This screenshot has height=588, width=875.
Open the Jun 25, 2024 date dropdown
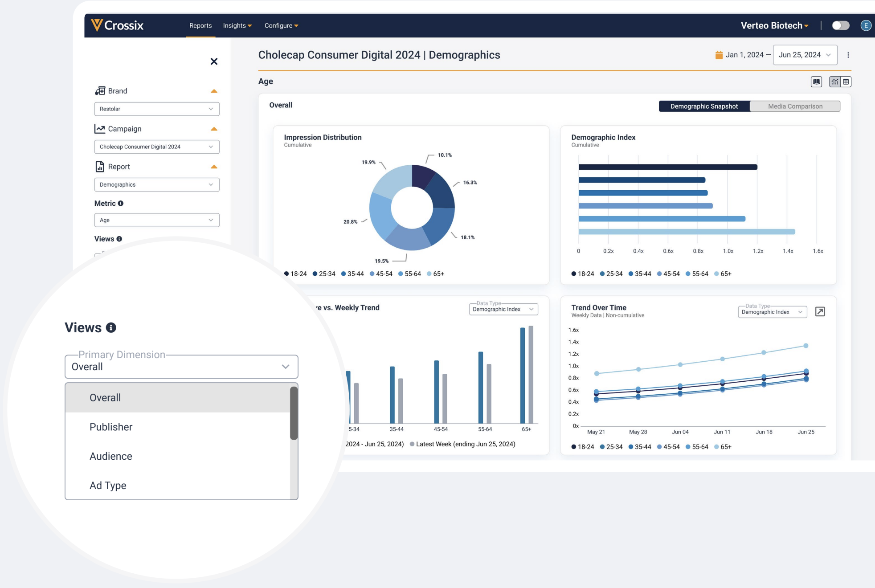coord(805,55)
